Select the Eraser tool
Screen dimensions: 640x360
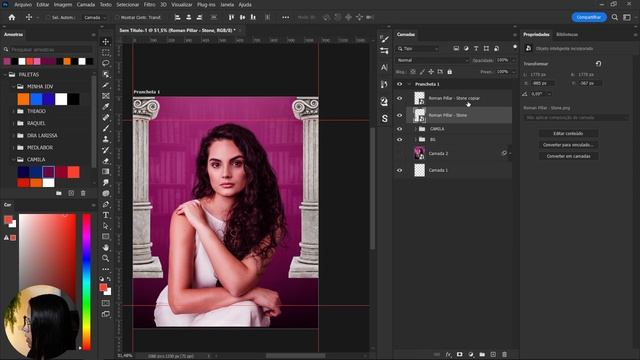pos(106,161)
